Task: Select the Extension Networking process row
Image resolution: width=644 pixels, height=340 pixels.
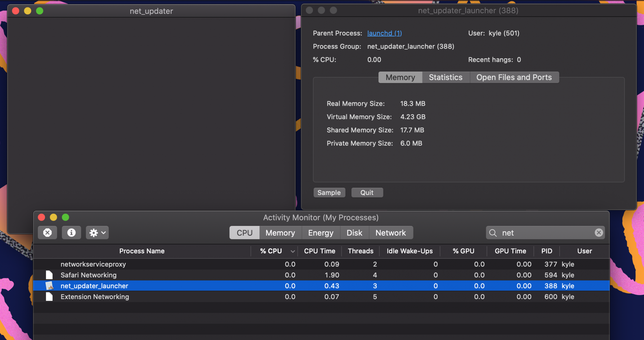Action: click(x=321, y=297)
